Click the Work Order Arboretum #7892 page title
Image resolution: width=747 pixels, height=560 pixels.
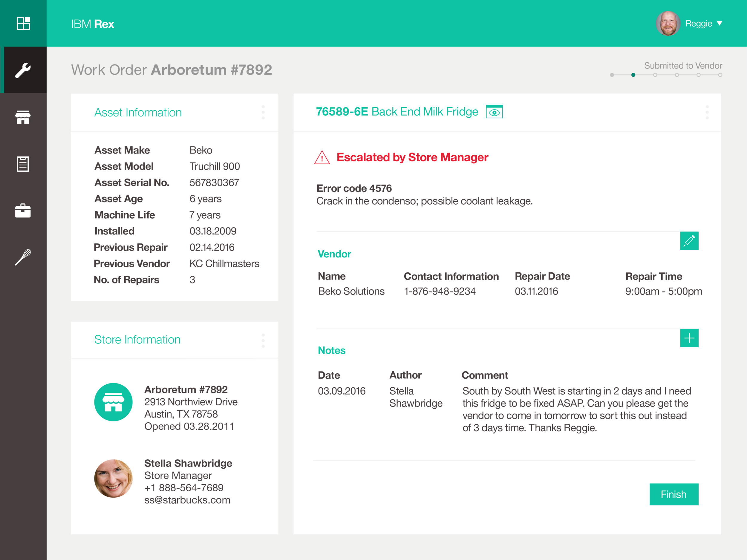[172, 70]
